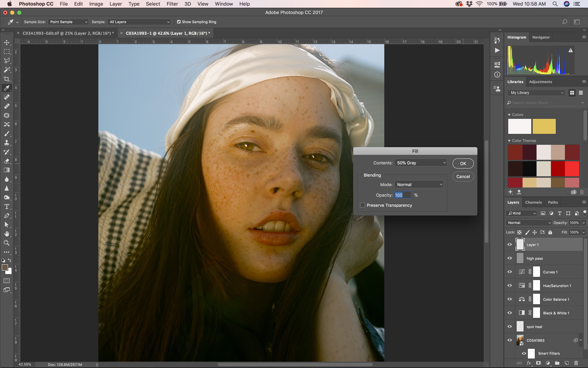Select the Gradient tool
Viewport: 588px width, 368px height.
[7, 170]
